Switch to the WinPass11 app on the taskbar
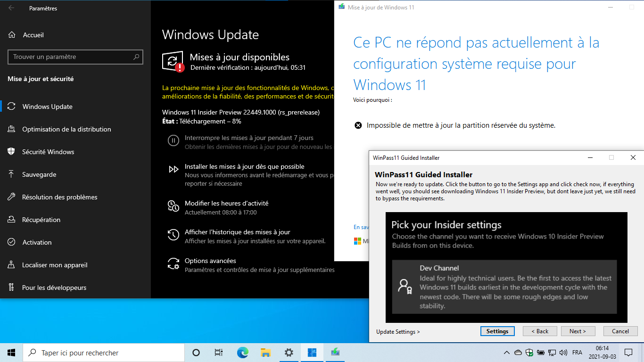The image size is (644, 362). click(312, 353)
